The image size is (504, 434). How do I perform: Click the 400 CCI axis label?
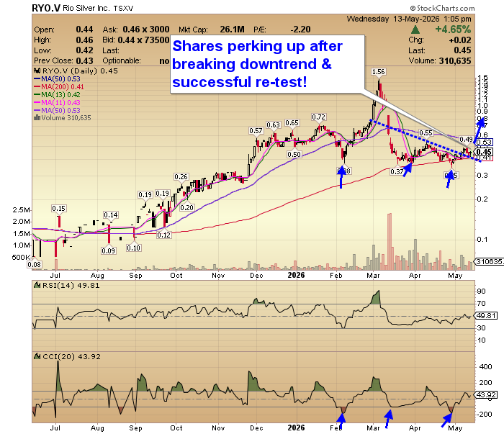pyautogui.click(x=485, y=366)
